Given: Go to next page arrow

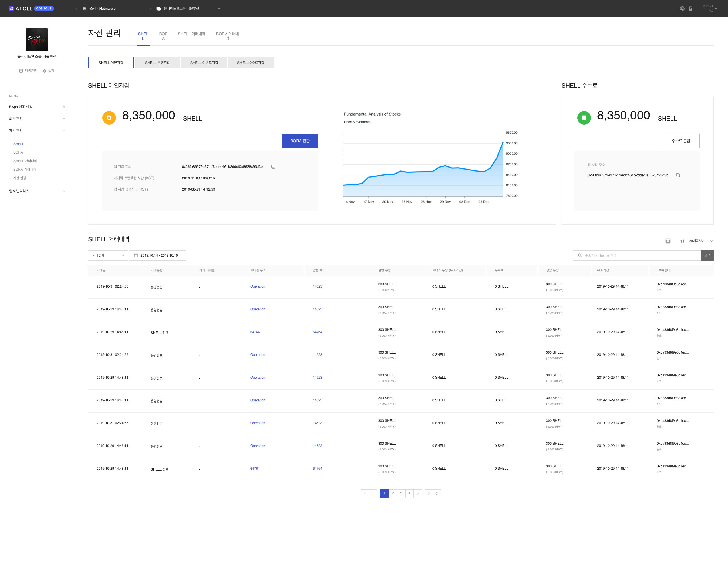Looking at the screenshot, I should [x=429, y=493].
